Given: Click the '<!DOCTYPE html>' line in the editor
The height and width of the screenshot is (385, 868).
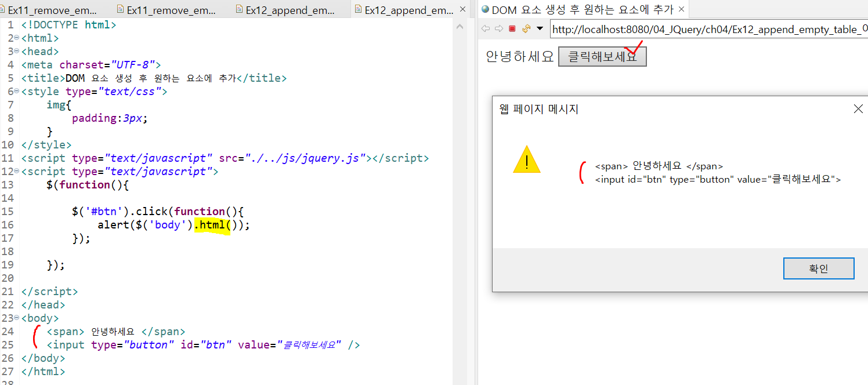Looking at the screenshot, I should (68, 25).
